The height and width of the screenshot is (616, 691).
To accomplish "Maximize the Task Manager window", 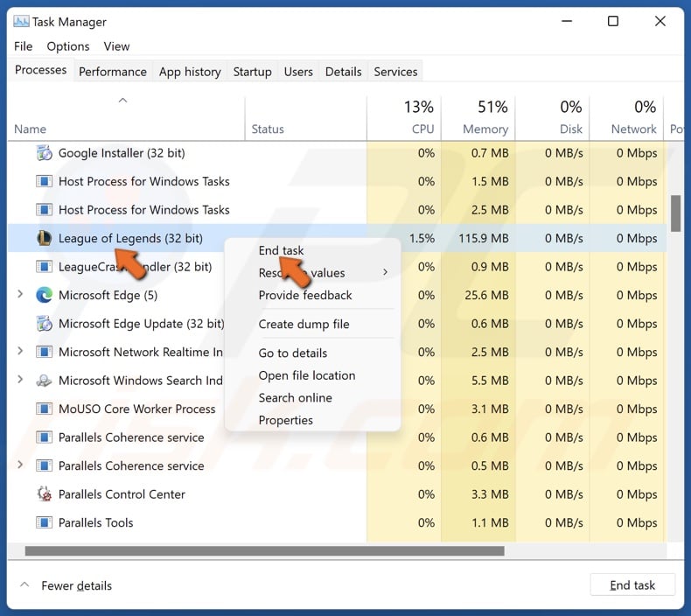I will (x=613, y=21).
